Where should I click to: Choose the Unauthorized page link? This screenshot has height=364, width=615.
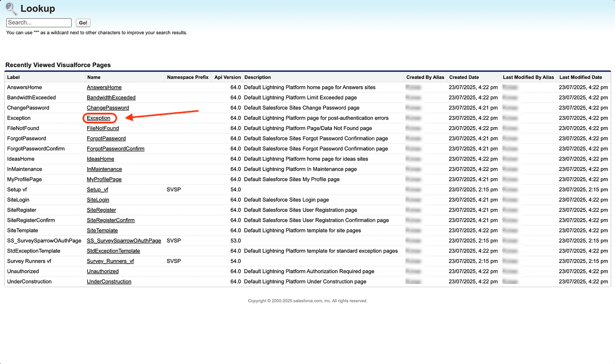pyautogui.click(x=102, y=272)
